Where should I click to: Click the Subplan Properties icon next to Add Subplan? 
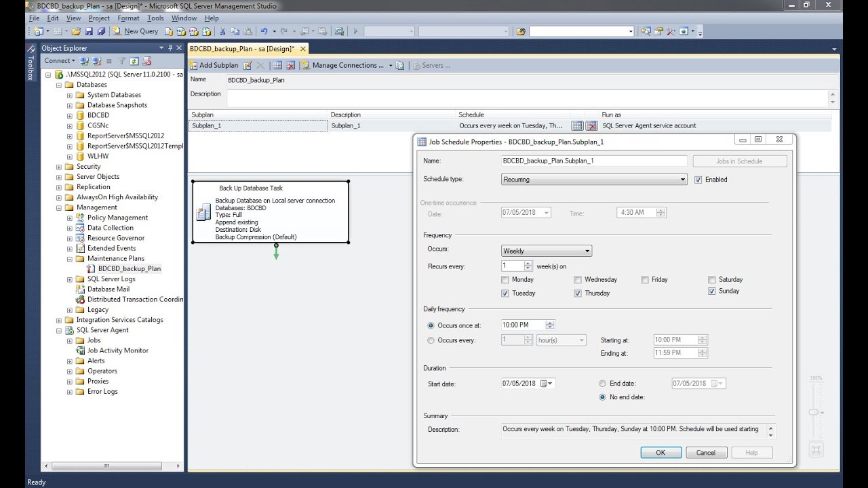coord(248,66)
